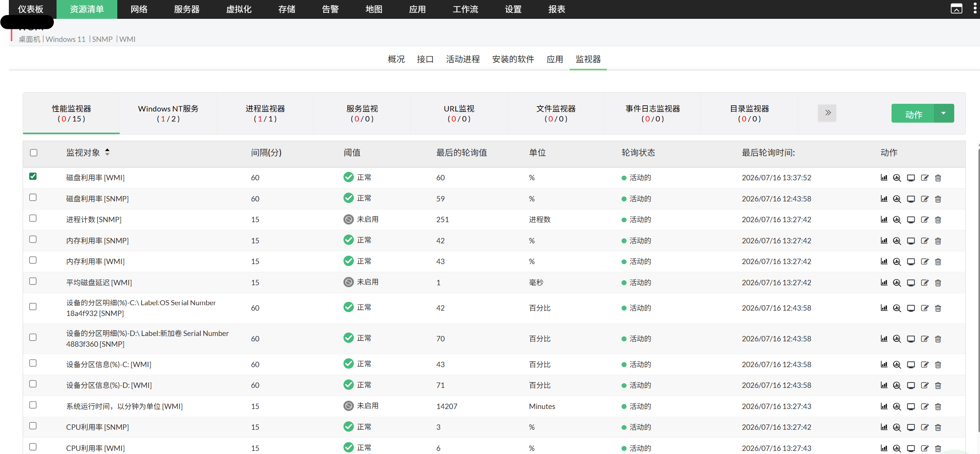Image resolution: width=980 pixels, height=454 pixels.
Task: Check the CPU利用率 [SNMP] checkbox
Action: tap(33, 426)
